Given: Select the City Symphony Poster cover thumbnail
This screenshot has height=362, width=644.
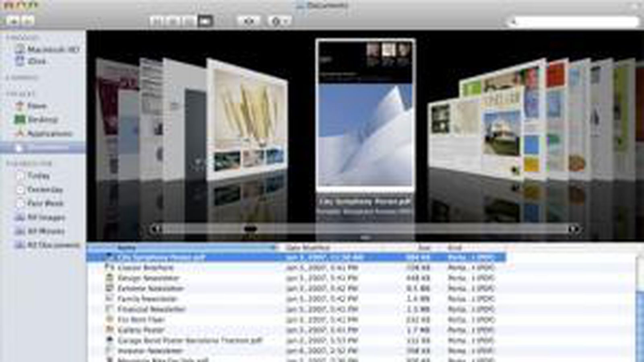Looking at the screenshot, I should (365, 115).
